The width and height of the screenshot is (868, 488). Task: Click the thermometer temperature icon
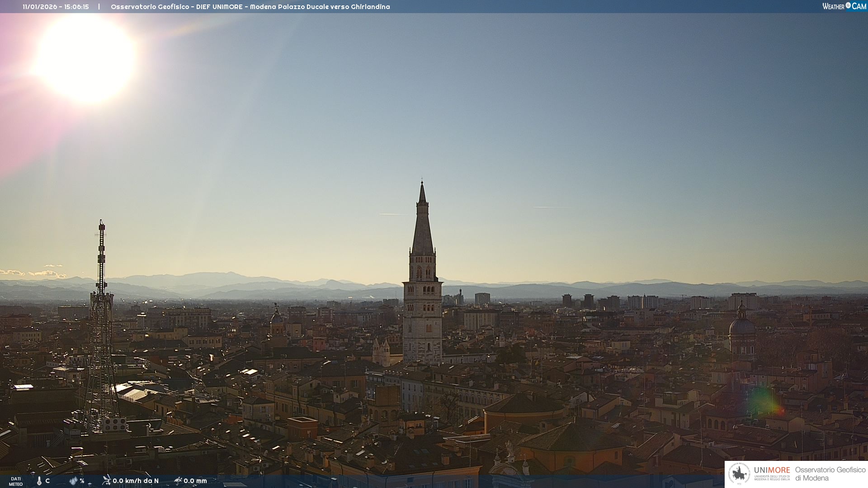pyautogui.click(x=39, y=481)
